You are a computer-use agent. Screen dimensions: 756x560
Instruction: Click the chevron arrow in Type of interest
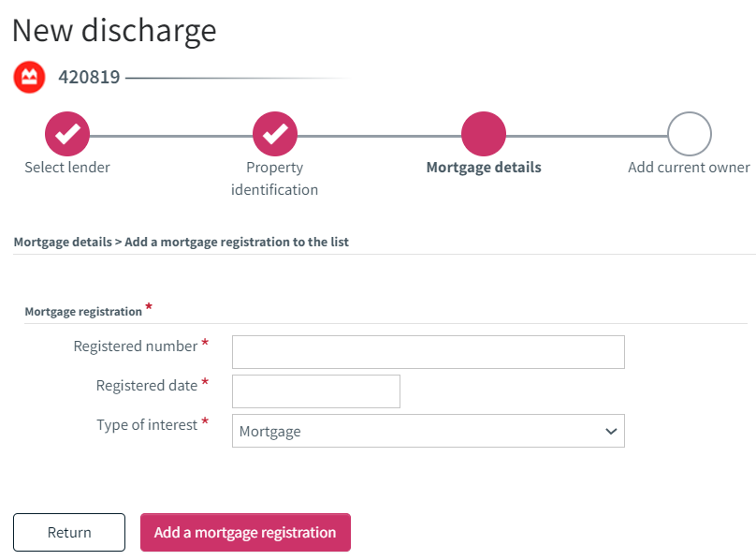pos(611,431)
